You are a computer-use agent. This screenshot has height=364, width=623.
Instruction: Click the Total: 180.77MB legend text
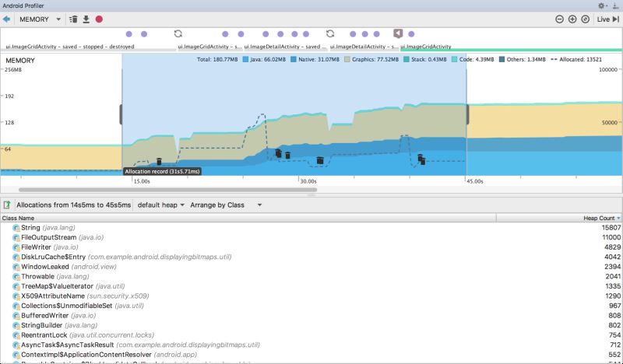217,60
